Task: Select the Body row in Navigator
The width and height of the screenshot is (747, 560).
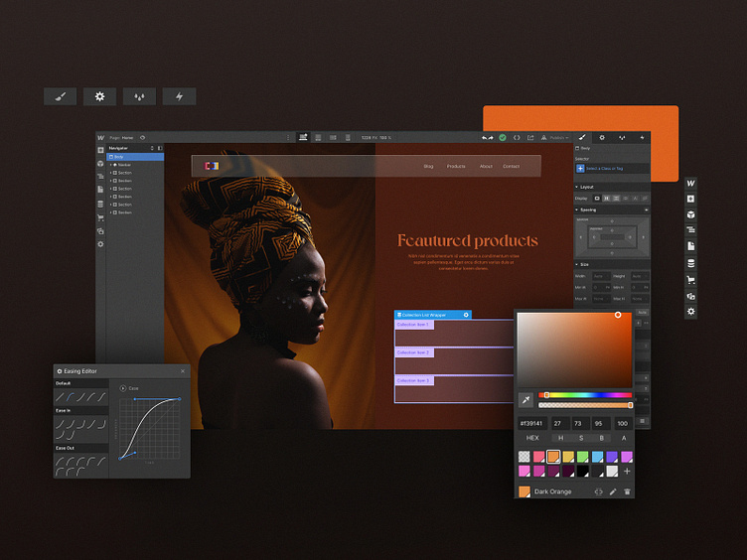Action: pos(135,157)
